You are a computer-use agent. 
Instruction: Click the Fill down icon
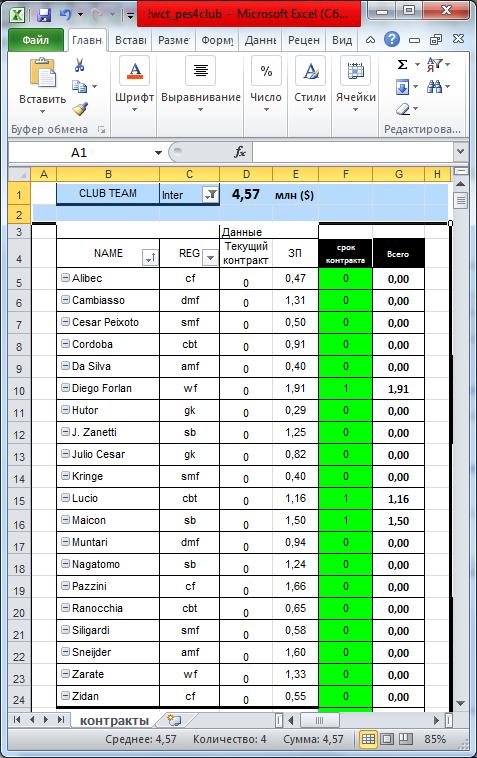click(x=403, y=87)
